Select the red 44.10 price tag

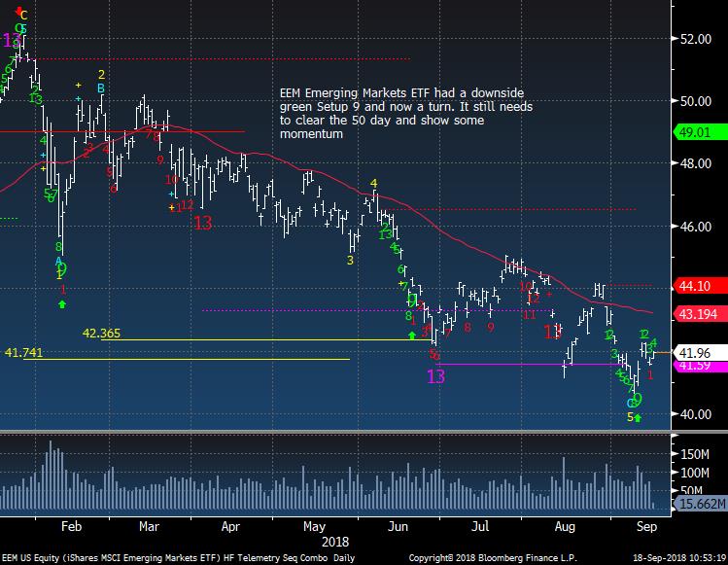(700, 286)
